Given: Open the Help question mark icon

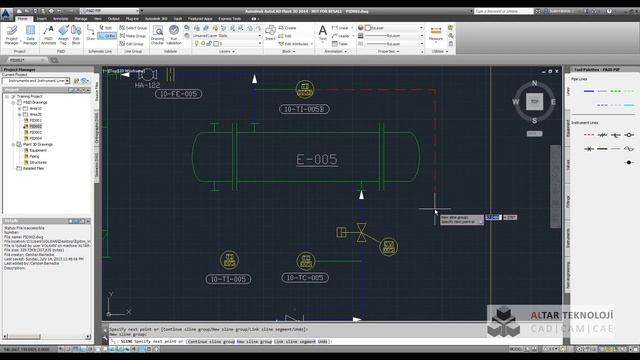Looking at the screenshot, I should pos(609,11).
